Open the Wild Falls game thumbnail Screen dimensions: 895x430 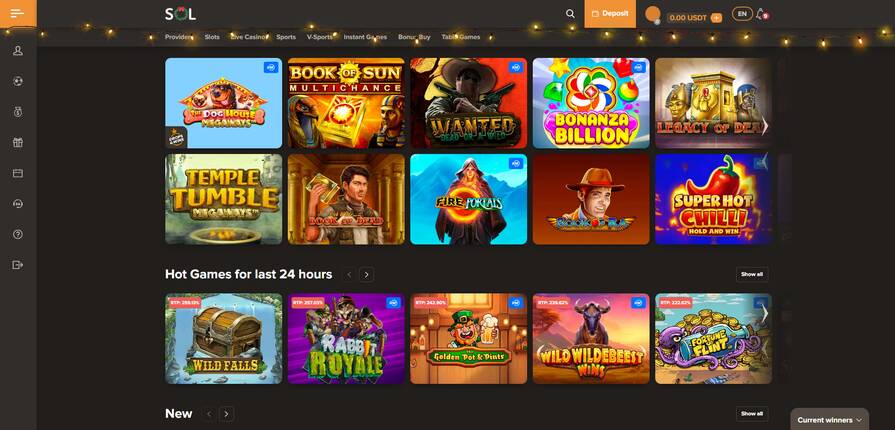[x=224, y=339]
